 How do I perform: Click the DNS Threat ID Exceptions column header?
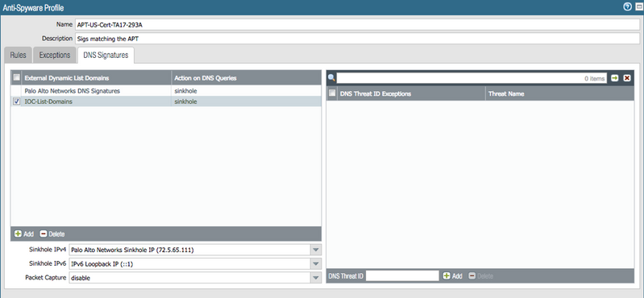(411, 93)
